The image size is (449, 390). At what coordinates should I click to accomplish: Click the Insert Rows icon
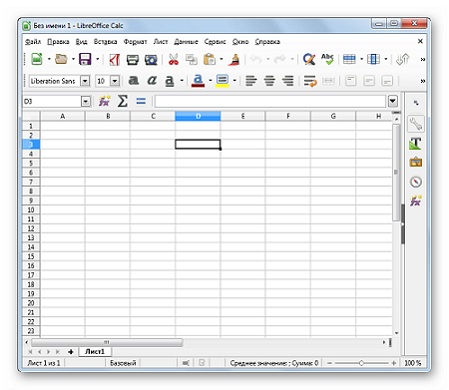[349, 59]
